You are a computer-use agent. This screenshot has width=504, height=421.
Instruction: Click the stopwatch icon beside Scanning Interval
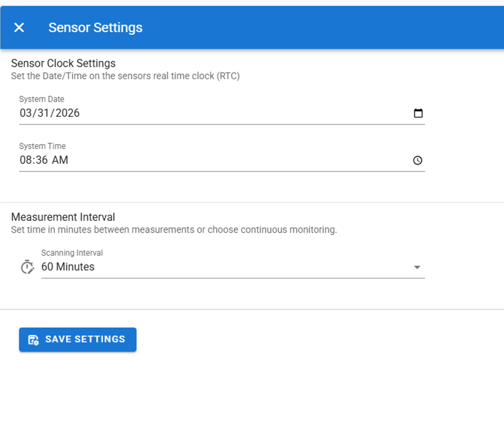pyautogui.click(x=27, y=267)
